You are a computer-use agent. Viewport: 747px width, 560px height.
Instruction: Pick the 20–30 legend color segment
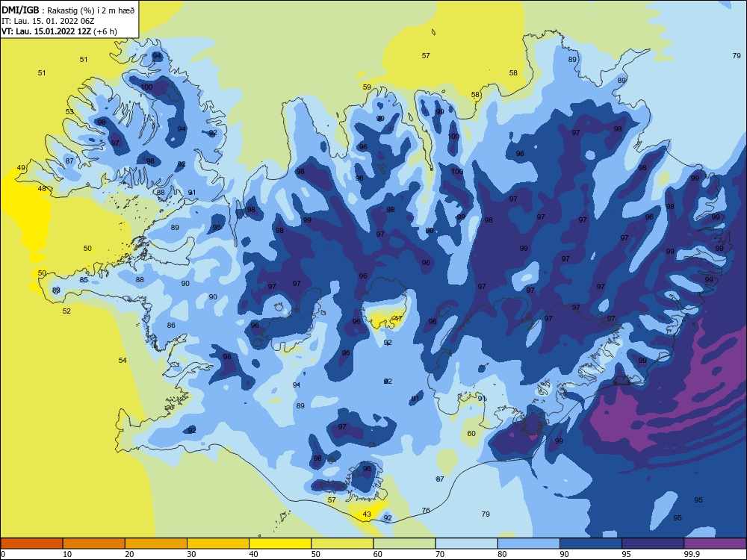click(x=156, y=544)
